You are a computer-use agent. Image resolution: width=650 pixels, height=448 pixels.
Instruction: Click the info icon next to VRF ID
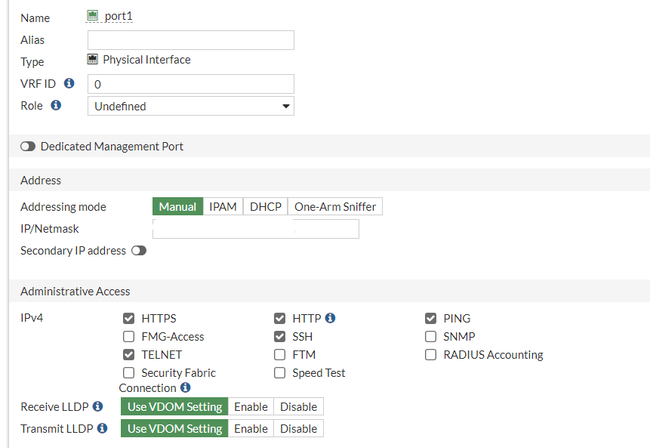(69, 83)
